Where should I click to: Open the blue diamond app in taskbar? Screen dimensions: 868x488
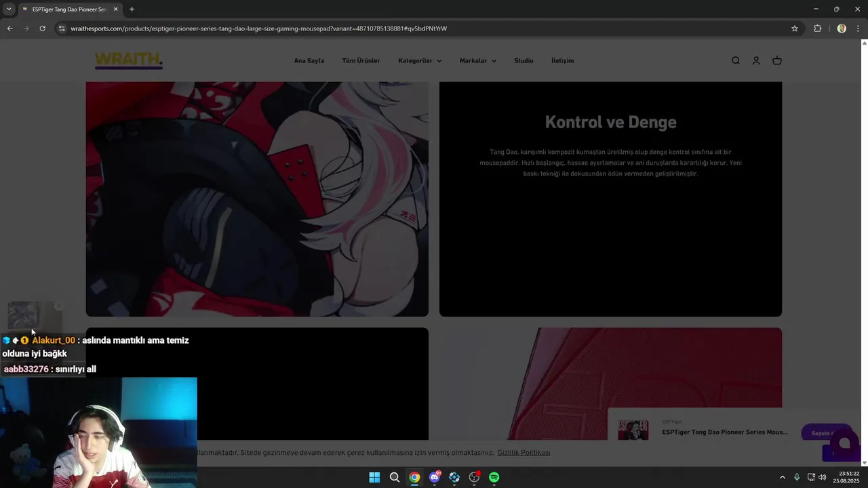454,477
